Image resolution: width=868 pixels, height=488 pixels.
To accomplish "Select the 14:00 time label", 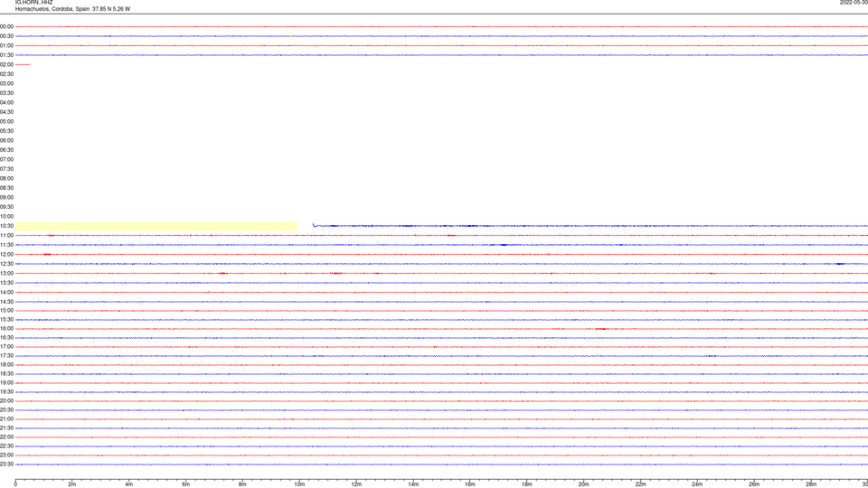I will [x=6, y=292].
